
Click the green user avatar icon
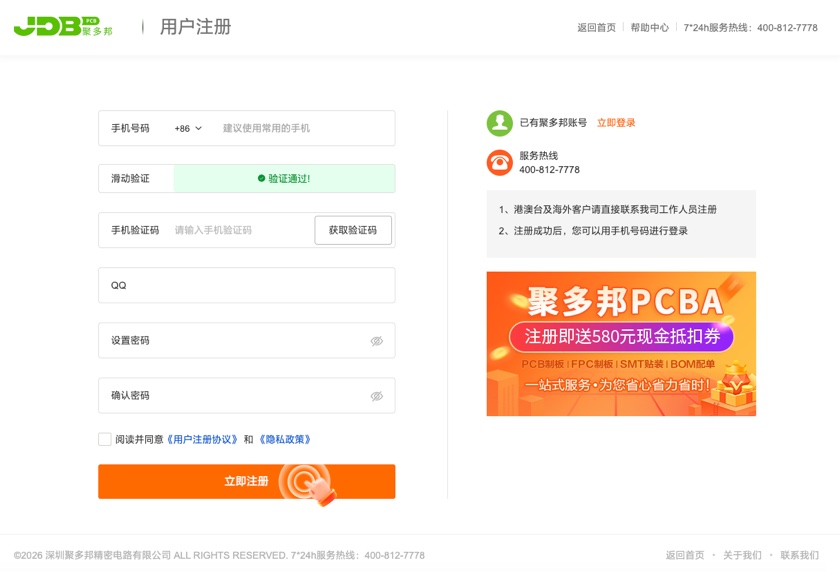coord(499,123)
